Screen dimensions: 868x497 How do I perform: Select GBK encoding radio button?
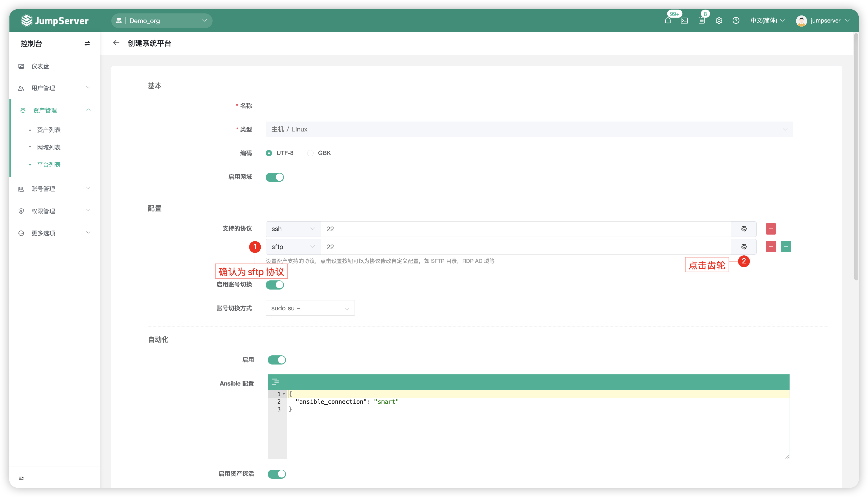click(x=310, y=153)
